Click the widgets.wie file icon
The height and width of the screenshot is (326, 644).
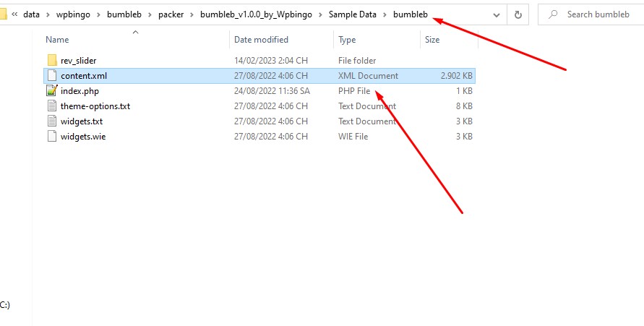pos(52,137)
